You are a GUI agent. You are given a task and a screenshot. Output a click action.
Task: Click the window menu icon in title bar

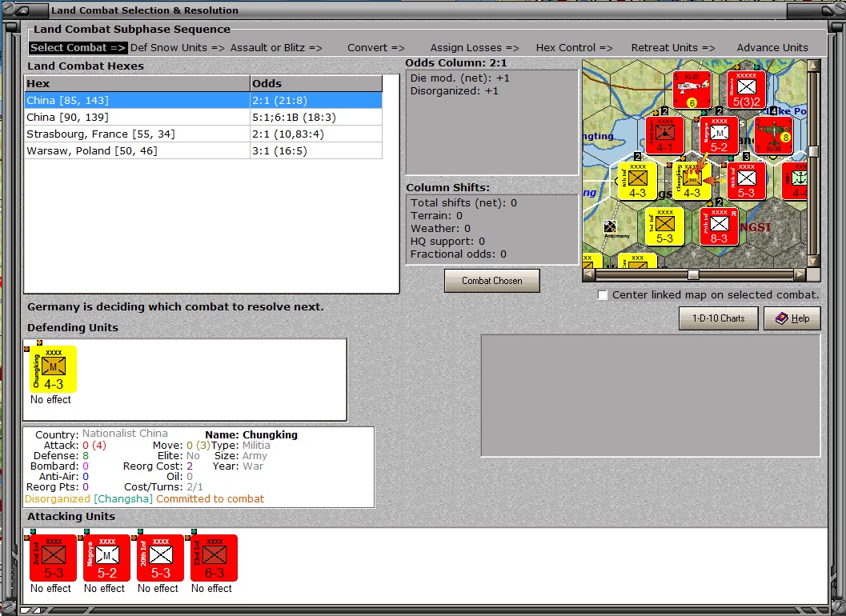[22, 10]
